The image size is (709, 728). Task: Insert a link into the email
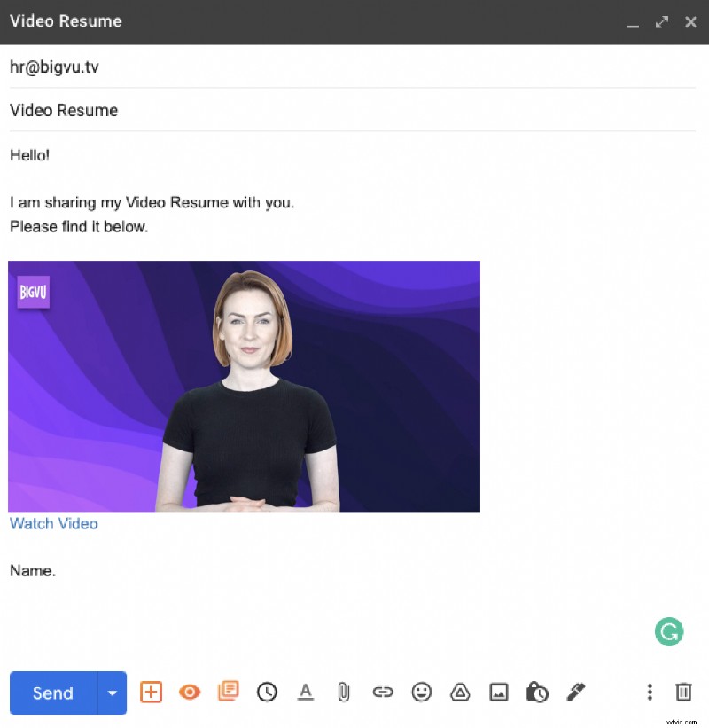click(x=382, y=693)
